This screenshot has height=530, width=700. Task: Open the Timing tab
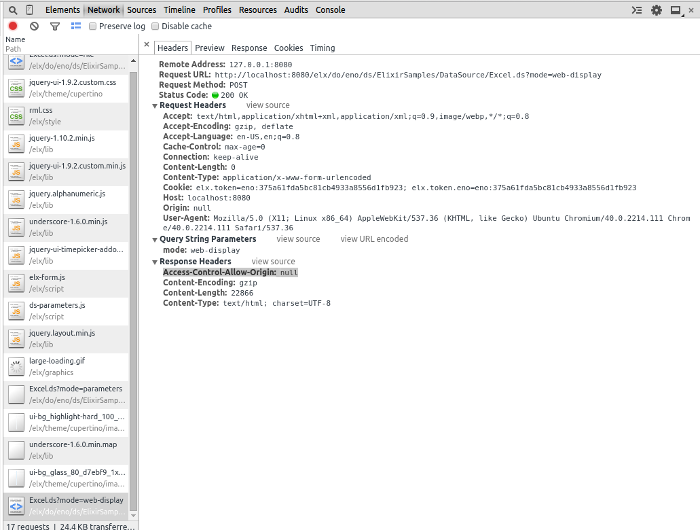pyautogui.click(x=322, y=47)
